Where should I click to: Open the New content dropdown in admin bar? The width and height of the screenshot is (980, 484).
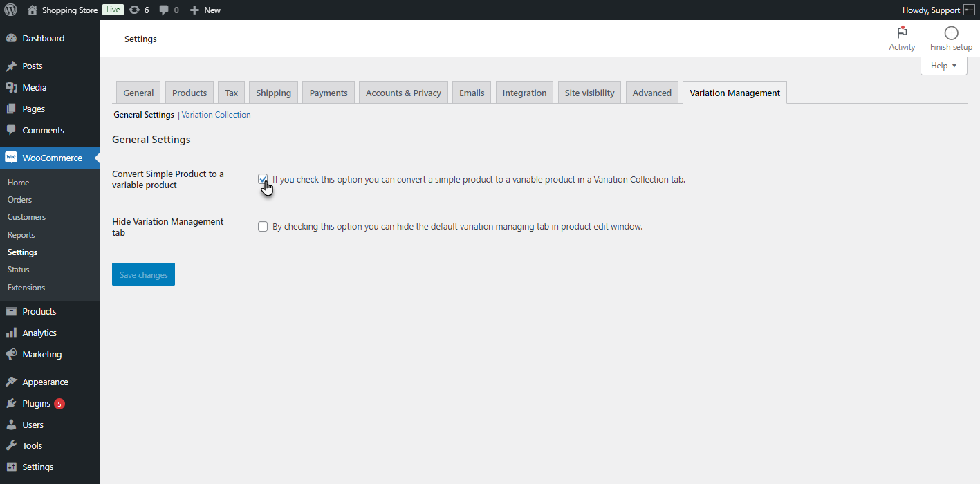205,10
